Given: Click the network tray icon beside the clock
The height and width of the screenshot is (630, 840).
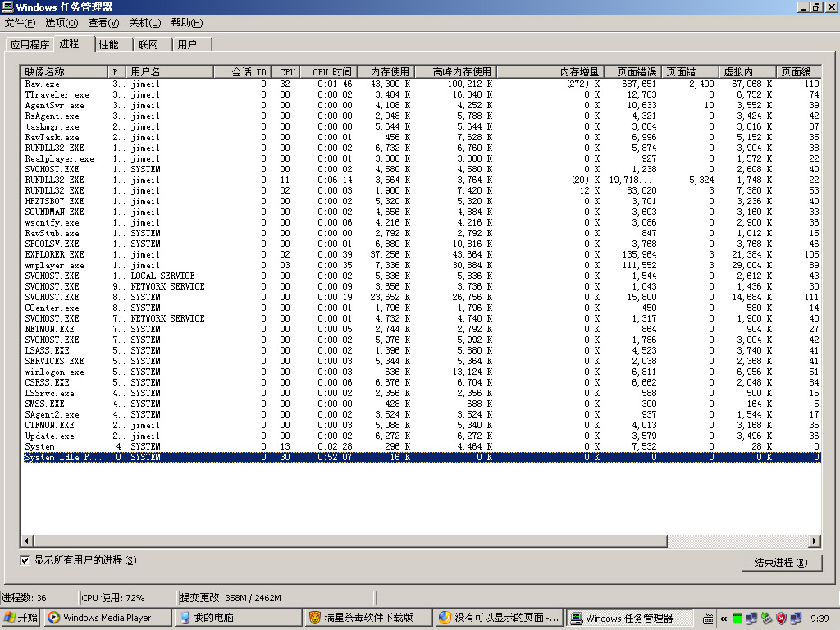Looking at the screenshot, I should 796,619.
